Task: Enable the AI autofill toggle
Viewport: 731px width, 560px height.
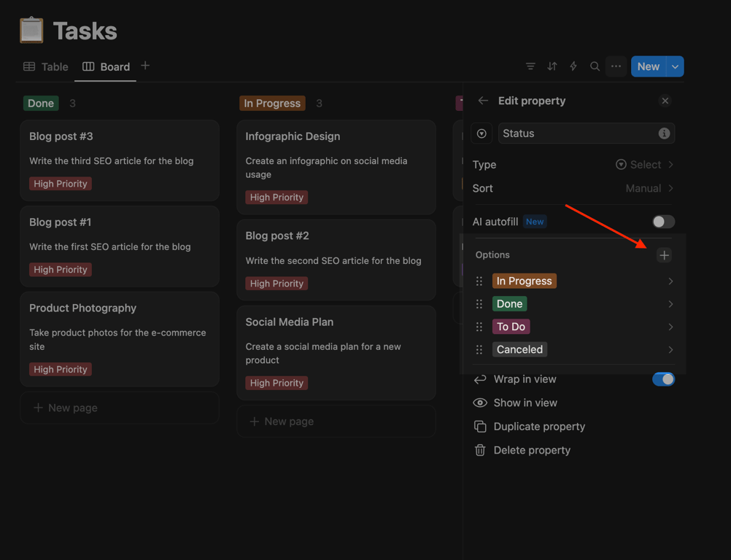Action: (x=663, y=222)
